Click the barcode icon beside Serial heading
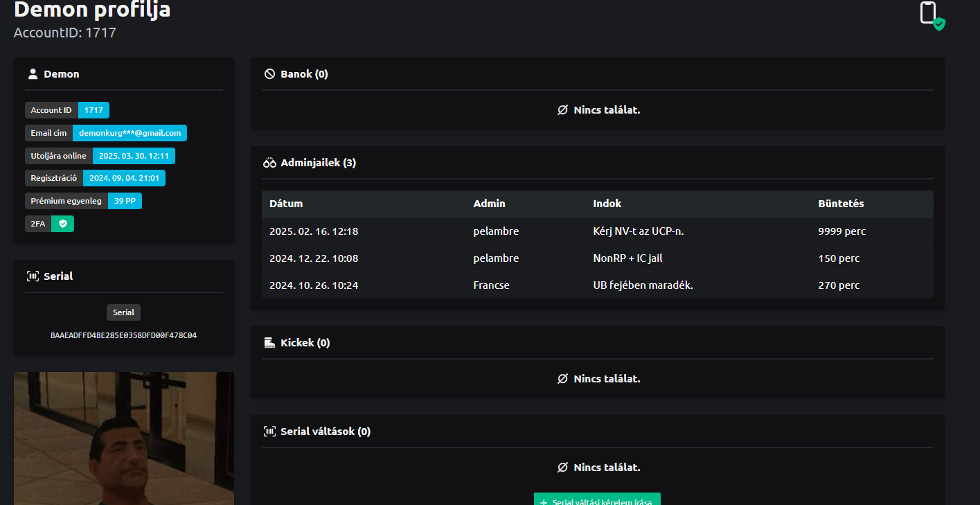The height and width of the screenshot is (505, 980). 33,276
